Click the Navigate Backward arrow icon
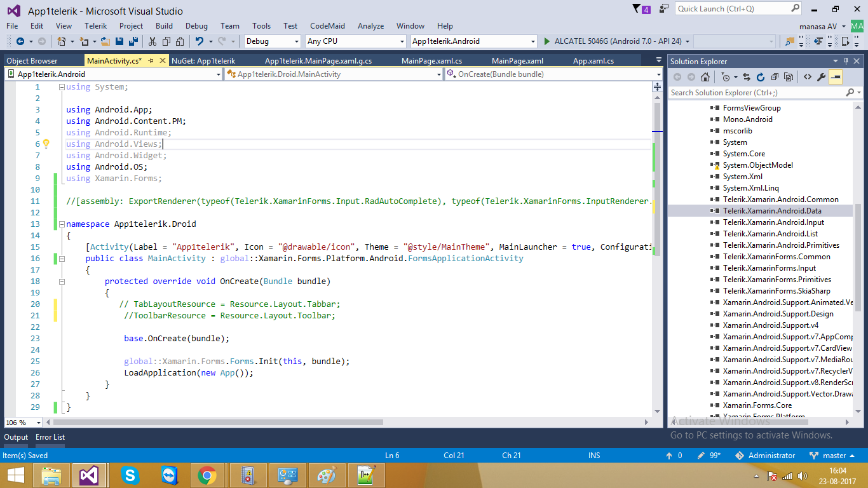 [20, 41]
